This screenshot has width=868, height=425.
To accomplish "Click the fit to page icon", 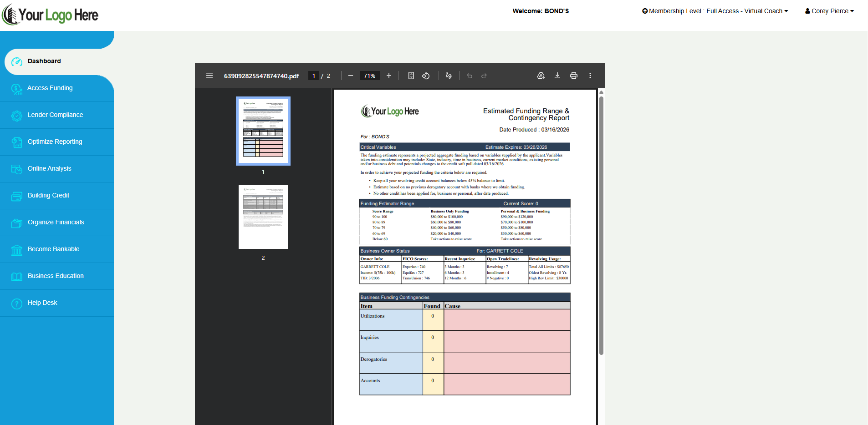I will 411,76.
